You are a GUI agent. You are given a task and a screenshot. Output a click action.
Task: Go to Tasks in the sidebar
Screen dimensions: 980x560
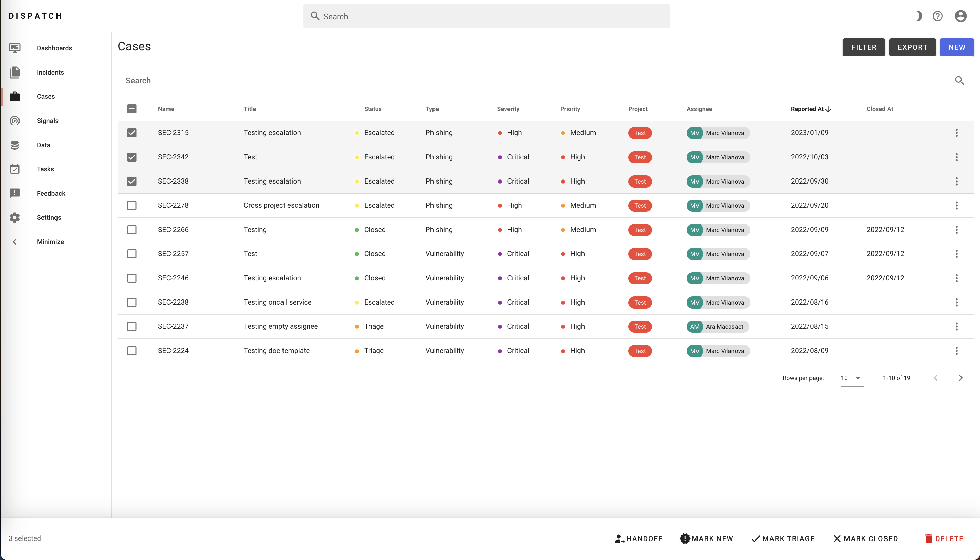click(x=45, y=169)
